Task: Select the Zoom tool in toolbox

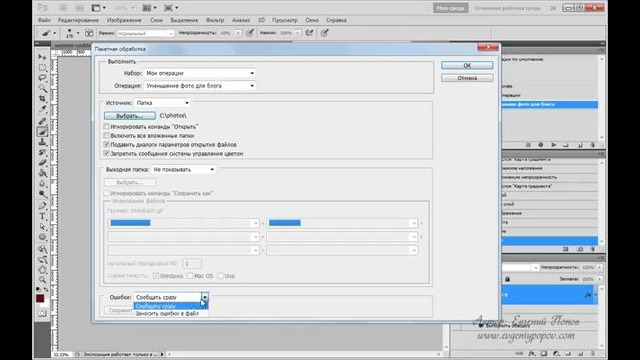Action: [x=42, y=280]
